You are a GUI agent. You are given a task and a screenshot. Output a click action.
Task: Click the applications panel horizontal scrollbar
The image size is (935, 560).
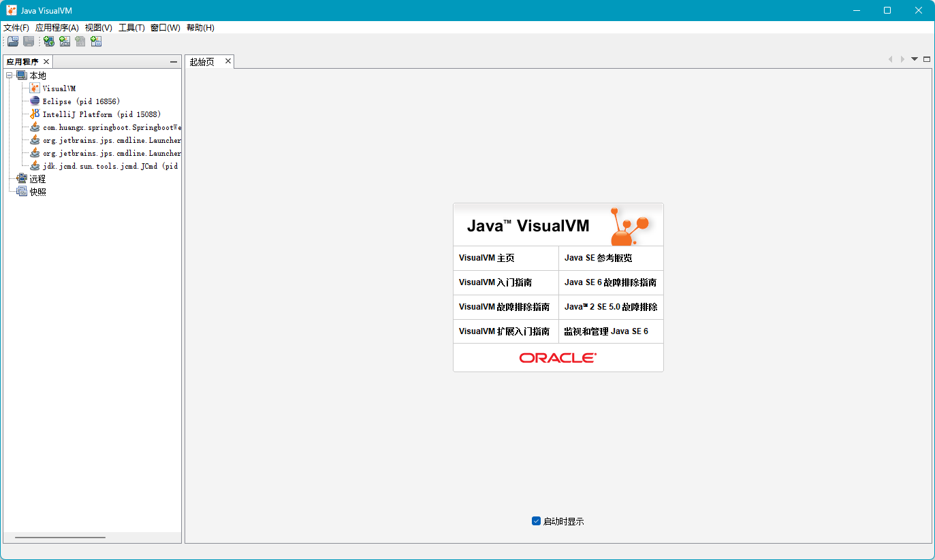[60, 538]
